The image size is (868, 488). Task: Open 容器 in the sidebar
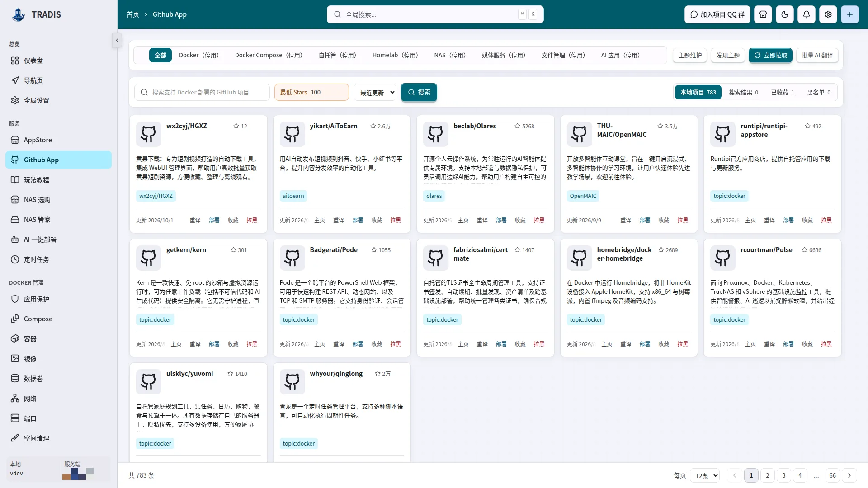58,339
